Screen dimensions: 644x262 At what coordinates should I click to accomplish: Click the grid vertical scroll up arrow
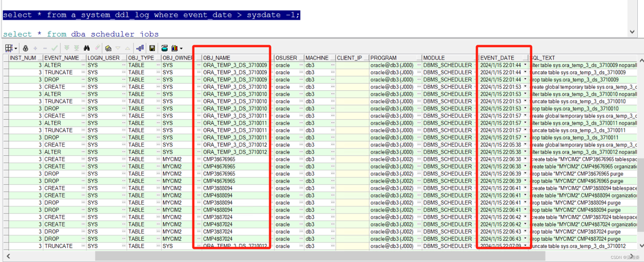point(641,60)
